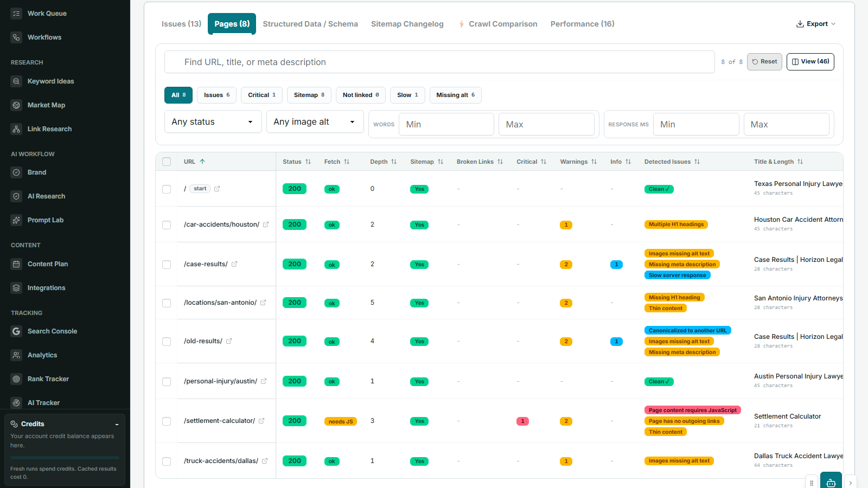Select the Pages (8) tab
The image size is (868, 488).
232,24
